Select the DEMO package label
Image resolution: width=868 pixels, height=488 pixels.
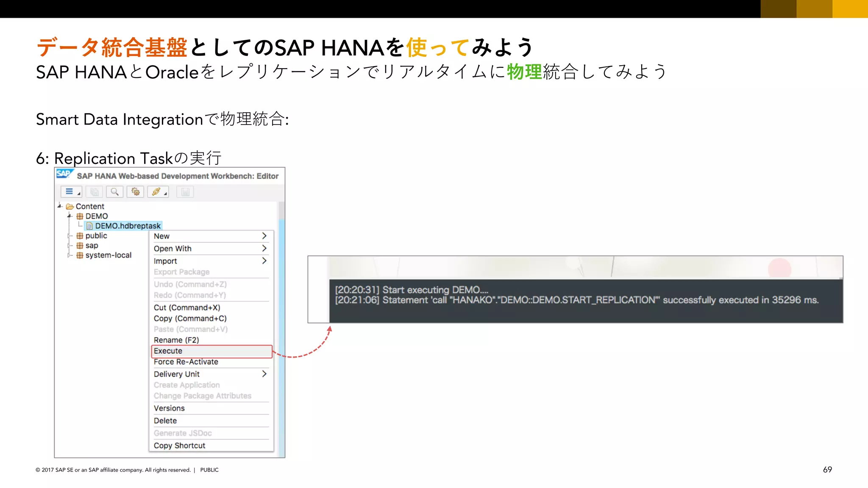pos(97,216)
